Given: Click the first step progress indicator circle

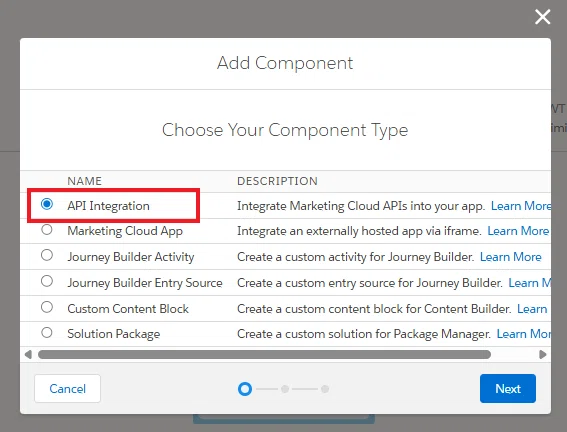Looking at the screenshot, I should point(245,389).
